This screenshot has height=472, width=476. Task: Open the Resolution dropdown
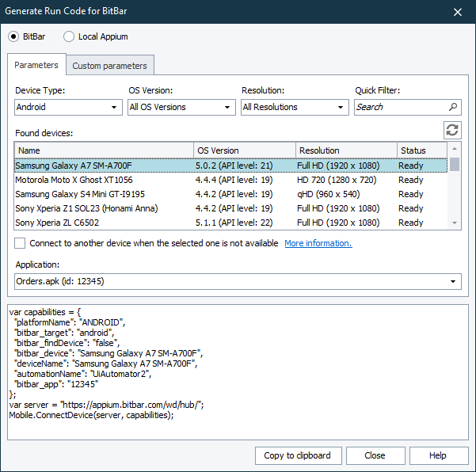click(295, 107)
